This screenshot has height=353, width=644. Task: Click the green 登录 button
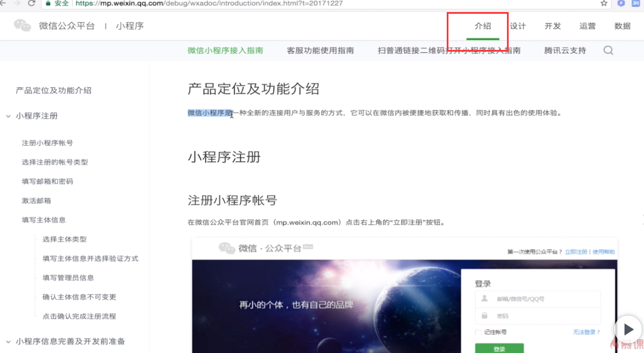(499, 348)
